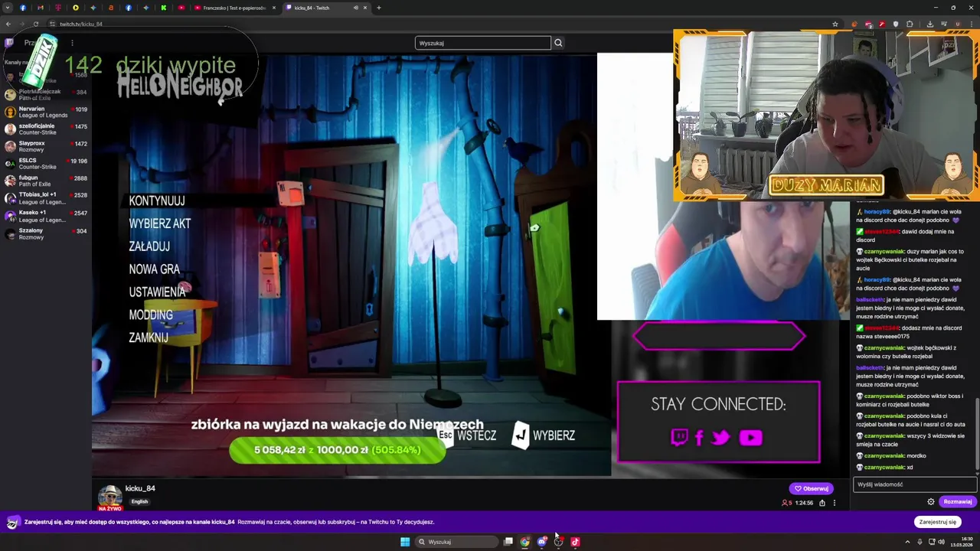Image resolution: width=980 pixels, height=551 pixels.
Task: Reload the Twitch page
Action: (36, 24)
